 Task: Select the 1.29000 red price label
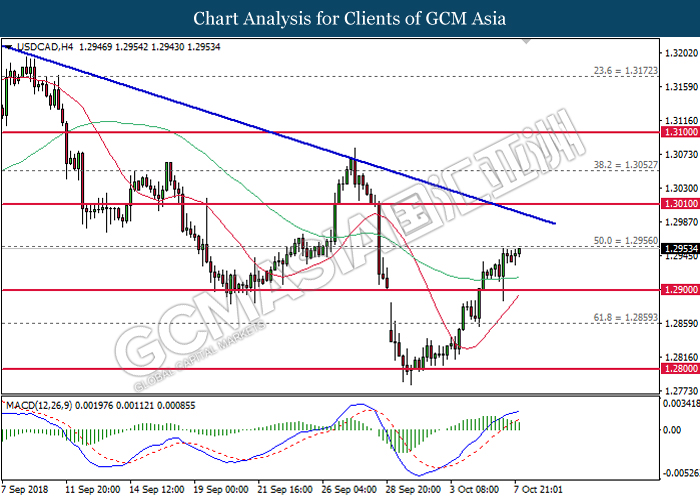click(x=681, y=290)
